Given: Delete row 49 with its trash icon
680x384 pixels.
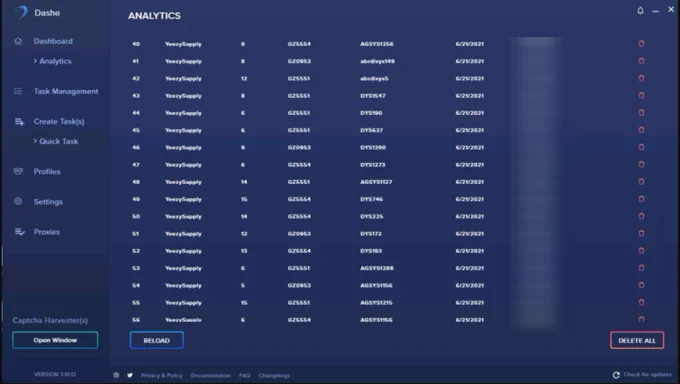Looking at the screenshot, I should tap(641, 199).
